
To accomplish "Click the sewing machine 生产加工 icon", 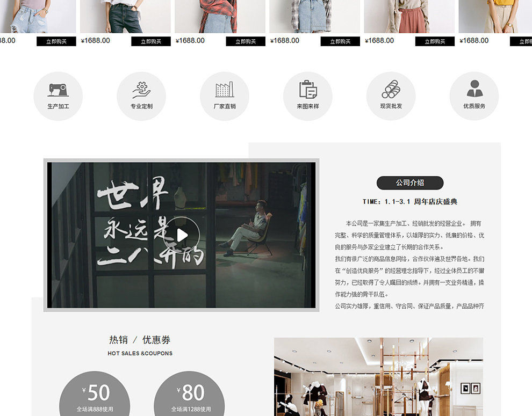I will (x=58, y=96).
